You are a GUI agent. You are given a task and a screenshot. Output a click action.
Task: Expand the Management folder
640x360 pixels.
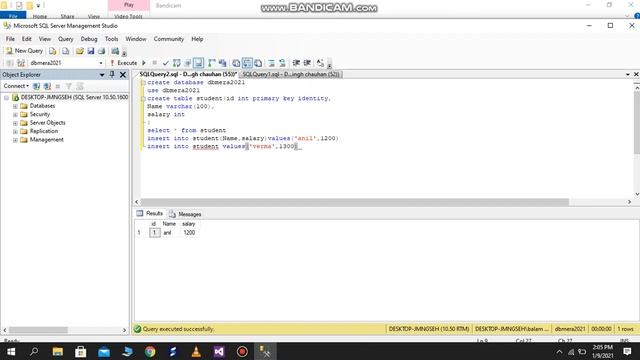click(15, 140)
